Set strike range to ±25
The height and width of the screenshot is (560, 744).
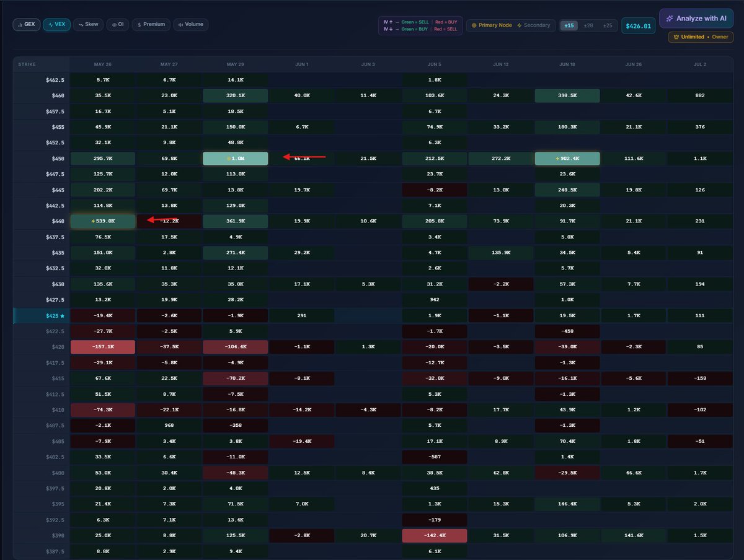point(608,25)
